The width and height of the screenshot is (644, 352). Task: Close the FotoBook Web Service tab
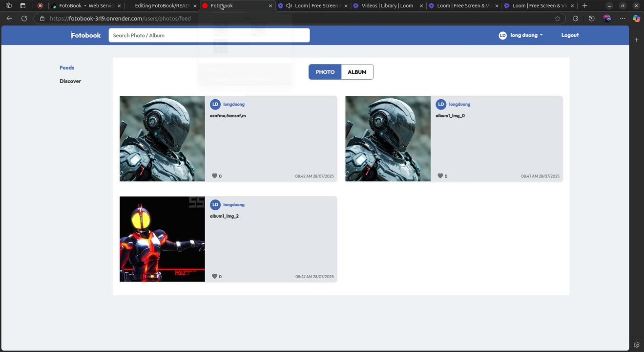point(119,6)
